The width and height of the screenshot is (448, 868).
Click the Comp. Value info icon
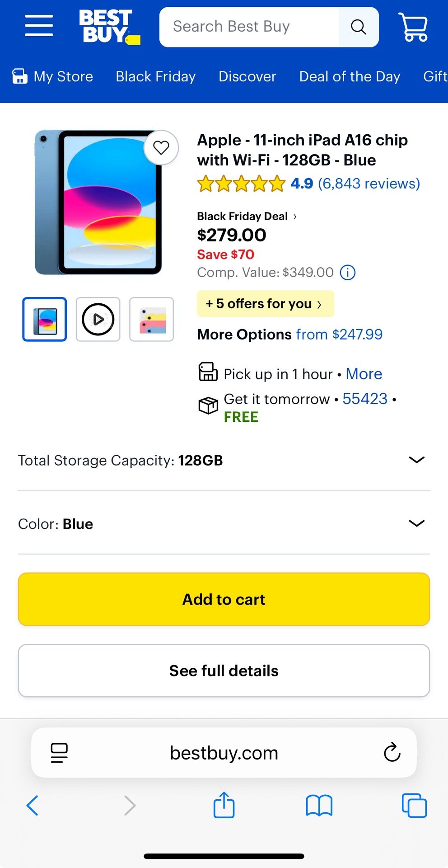[x=347, y=273]
